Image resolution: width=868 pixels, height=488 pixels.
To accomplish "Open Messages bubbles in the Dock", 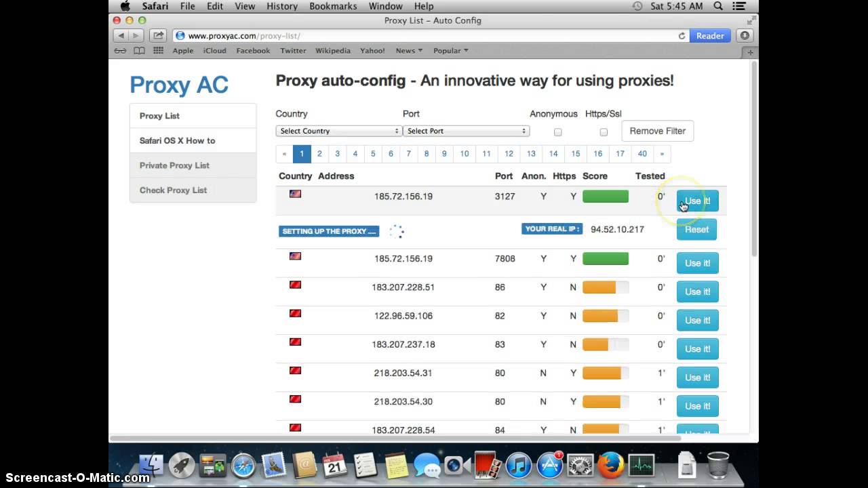I will pos(427,466).
